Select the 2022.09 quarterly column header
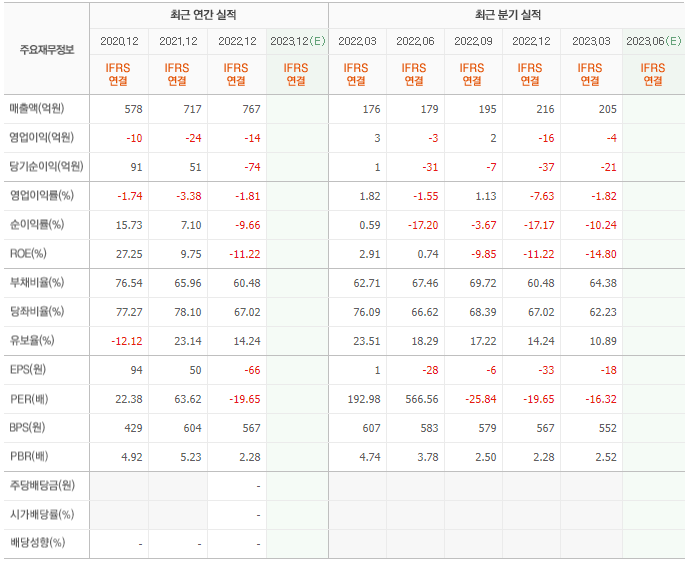Screen dimensions: 691x564 click(x=473, y=41)
